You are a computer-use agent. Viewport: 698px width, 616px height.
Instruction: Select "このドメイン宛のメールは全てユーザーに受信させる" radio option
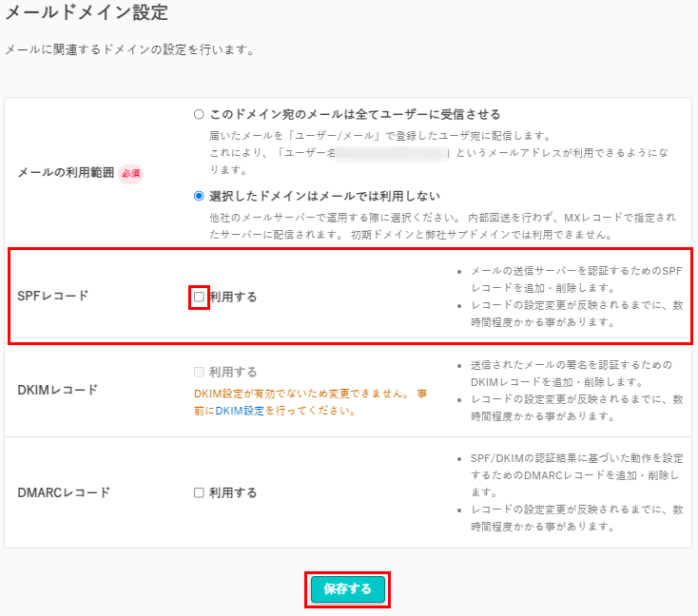coord(199,114)
